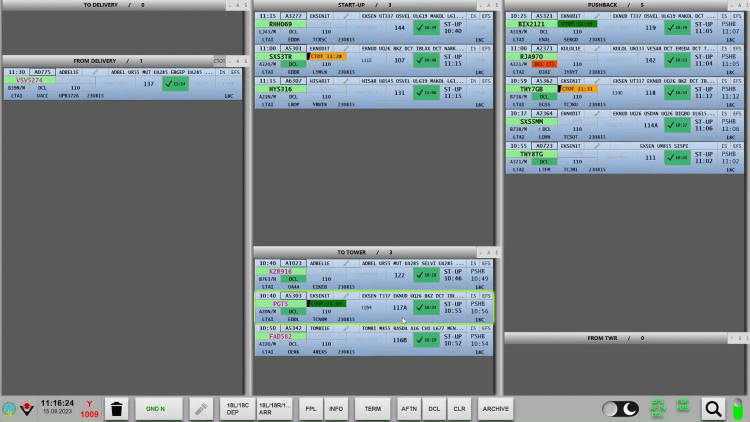Click the green checkmark on RHH069 strip

coord(428,28)
